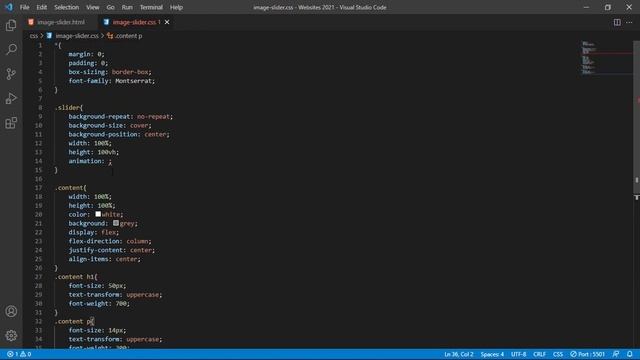Click the minimap code overview
The width and height of the screenshot is (640, 360).
tap(606, 58)
